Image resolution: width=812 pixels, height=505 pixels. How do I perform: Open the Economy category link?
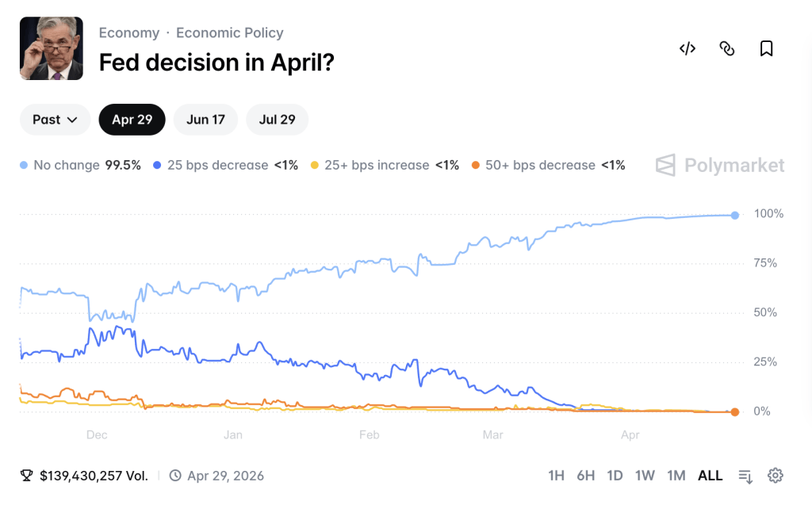click(129, 33)
